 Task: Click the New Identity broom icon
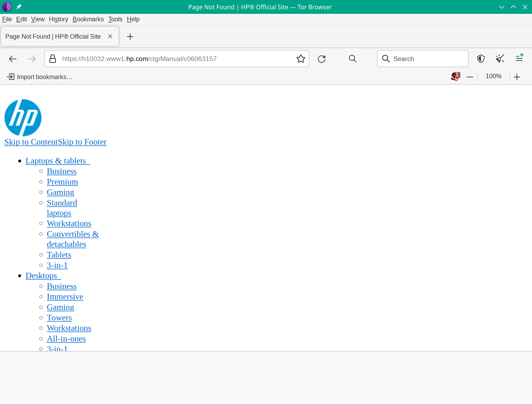click(500, 59)
